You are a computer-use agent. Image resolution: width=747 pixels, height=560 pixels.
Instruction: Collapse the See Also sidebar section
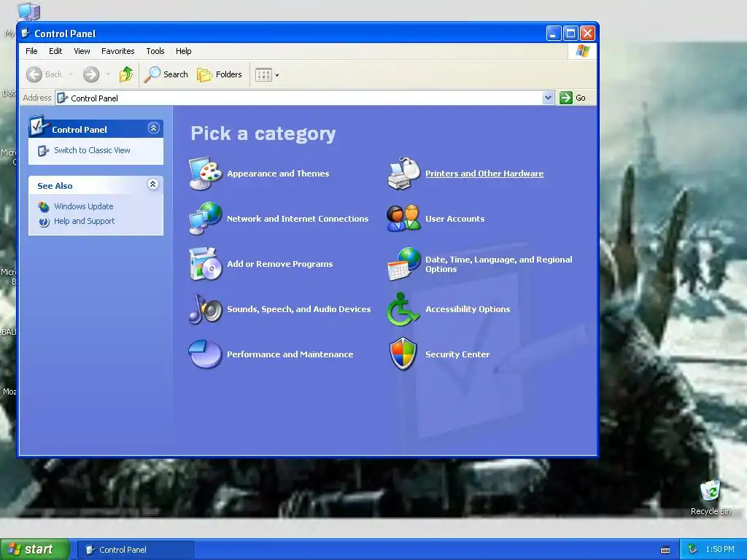coord(153,184)
